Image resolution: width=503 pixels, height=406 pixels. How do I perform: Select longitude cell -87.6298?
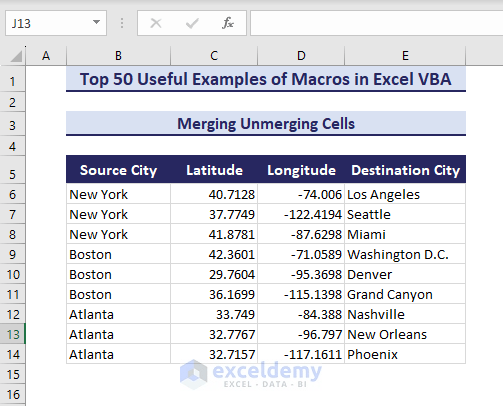[x=301, y=234]
